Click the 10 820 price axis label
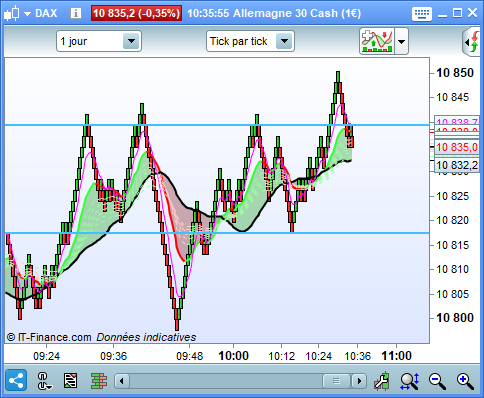484x398 pixels. [x=453, y=220]
